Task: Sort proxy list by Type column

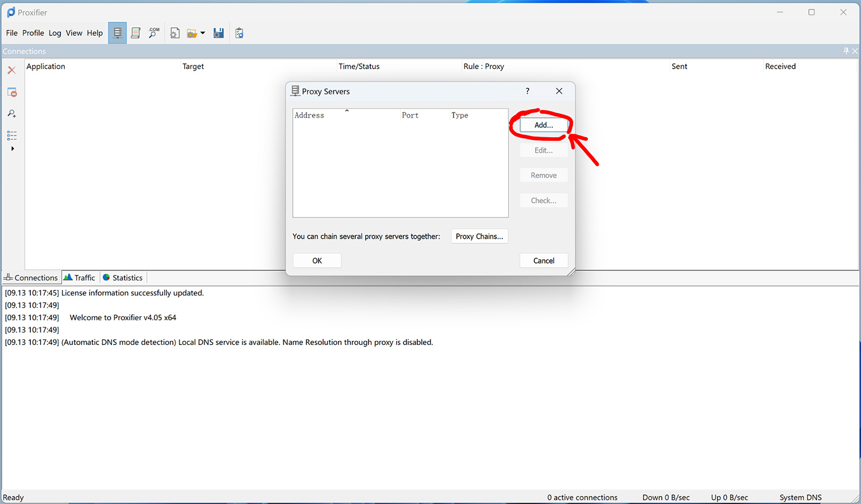Action: coord(478,115)
